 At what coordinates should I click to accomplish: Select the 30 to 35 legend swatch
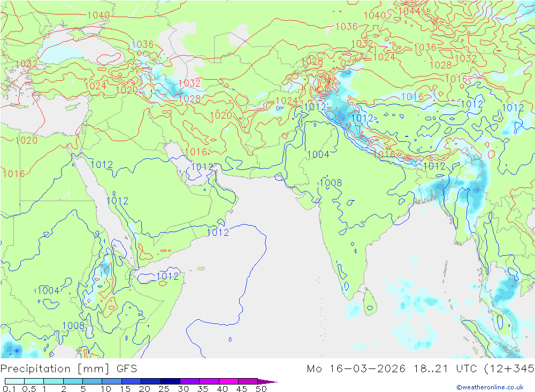point(190,381)
